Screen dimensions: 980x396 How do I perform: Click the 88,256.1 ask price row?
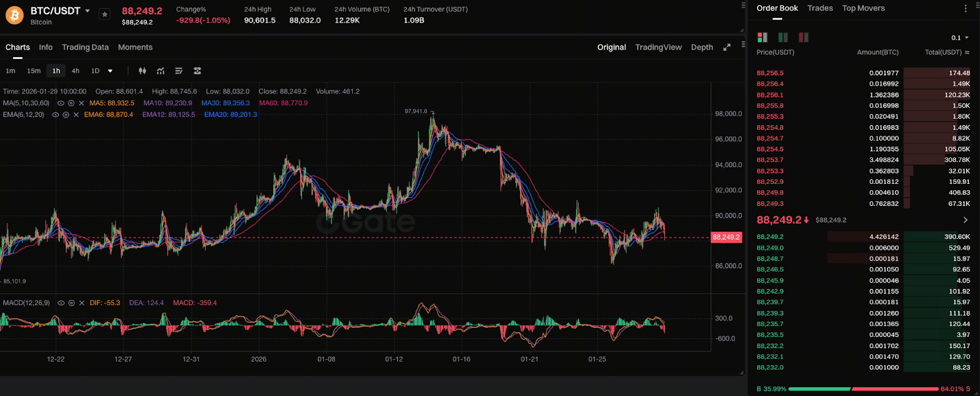pos(770,95)
